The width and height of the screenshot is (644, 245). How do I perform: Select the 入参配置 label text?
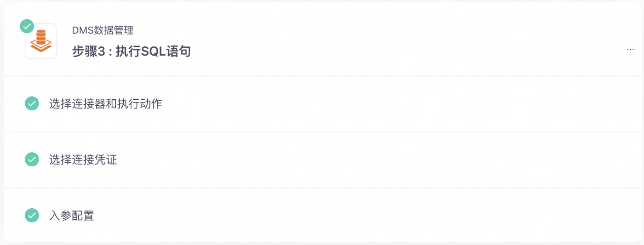pyautogui.click(x=72, y=216)
